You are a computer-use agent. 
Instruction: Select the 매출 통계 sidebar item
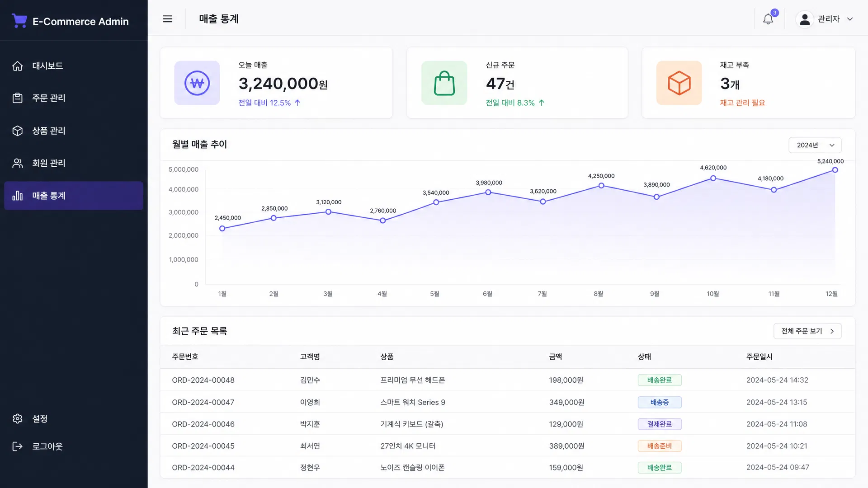[x=74, y=196]
